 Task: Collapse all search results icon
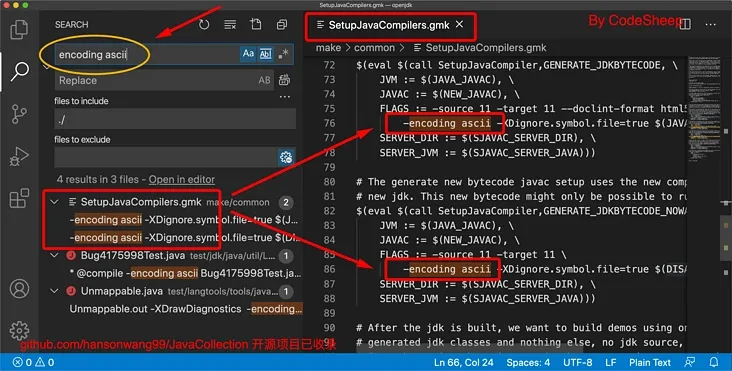coord(282,25)
